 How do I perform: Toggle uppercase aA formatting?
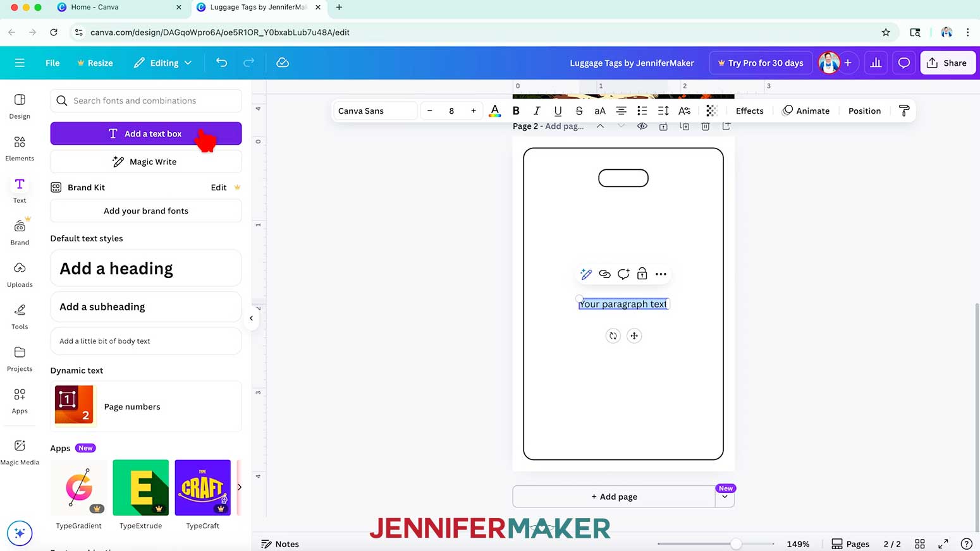(x=600, y=111)
